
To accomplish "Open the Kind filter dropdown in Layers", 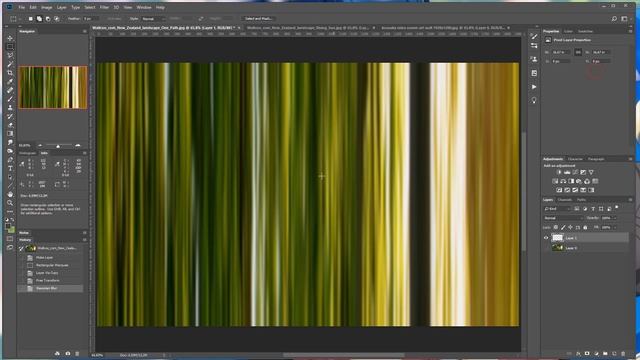I will coord(557,209).
